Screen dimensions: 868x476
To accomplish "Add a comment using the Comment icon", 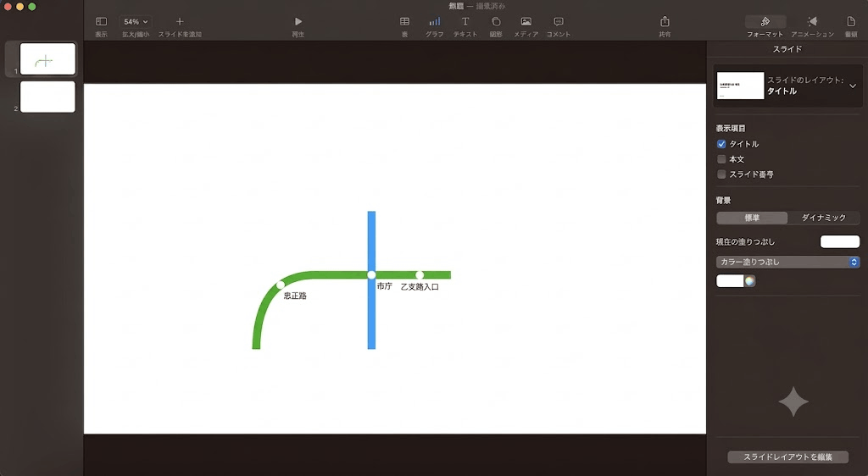I will pyautogui.click(x=559, y=21).
